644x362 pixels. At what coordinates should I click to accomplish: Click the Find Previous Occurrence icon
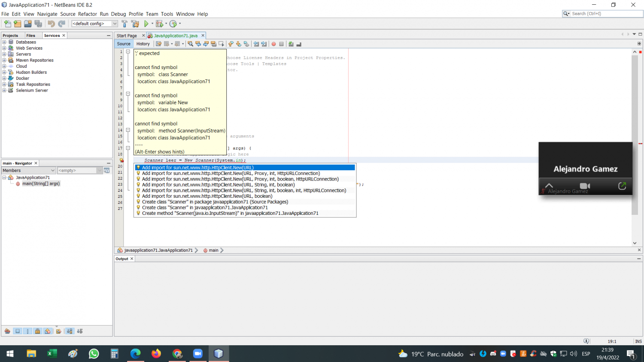(x=198, y=44)
